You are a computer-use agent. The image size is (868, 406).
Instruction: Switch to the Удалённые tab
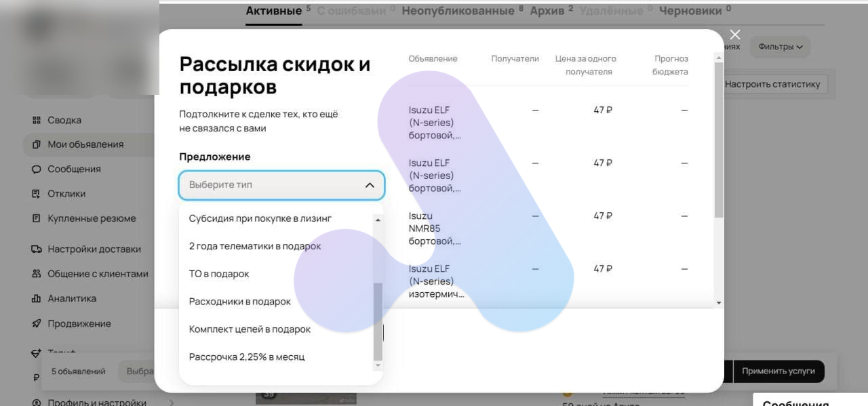tap(612, 11)
